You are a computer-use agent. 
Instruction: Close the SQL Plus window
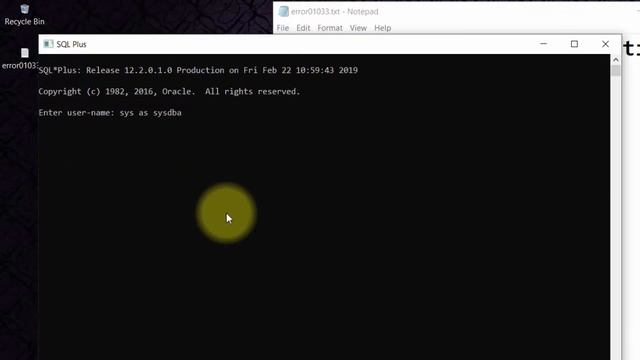tap(605, 44)
